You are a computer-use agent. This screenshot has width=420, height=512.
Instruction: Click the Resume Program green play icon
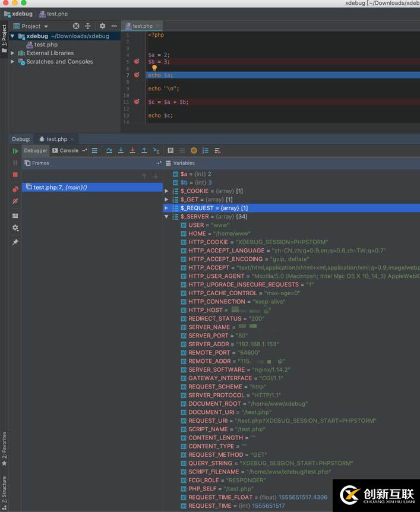[15, 151]
